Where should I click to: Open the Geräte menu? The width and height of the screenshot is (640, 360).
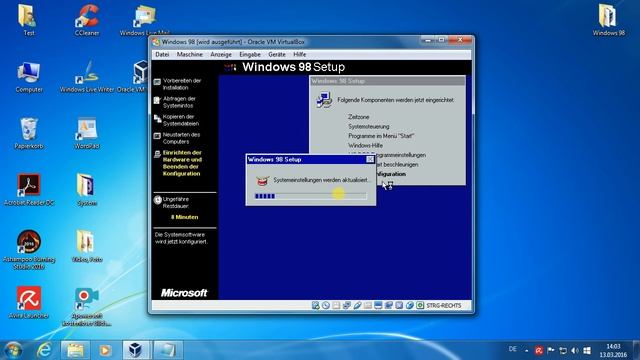pos(277,54)
